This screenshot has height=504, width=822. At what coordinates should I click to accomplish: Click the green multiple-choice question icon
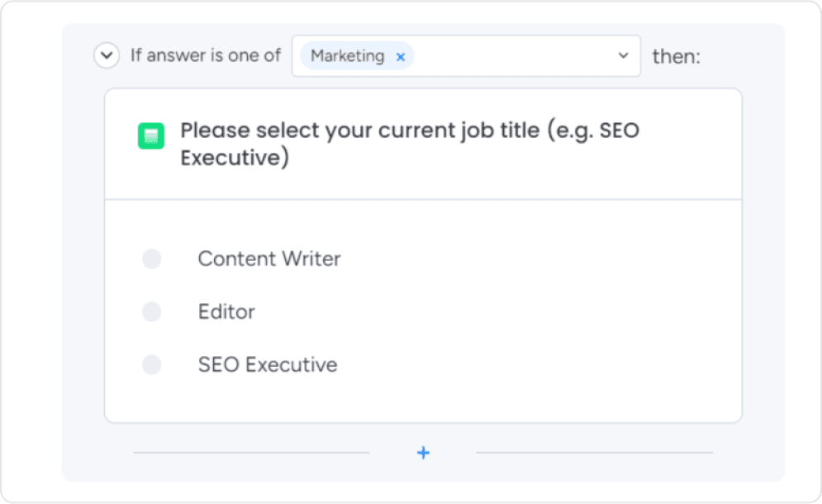pos(151,136)
